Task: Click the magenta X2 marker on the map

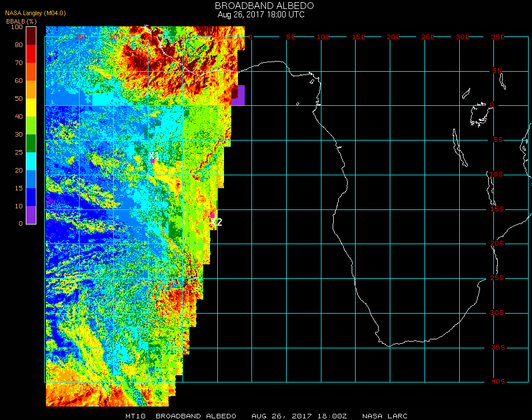Action: point(213,215)
